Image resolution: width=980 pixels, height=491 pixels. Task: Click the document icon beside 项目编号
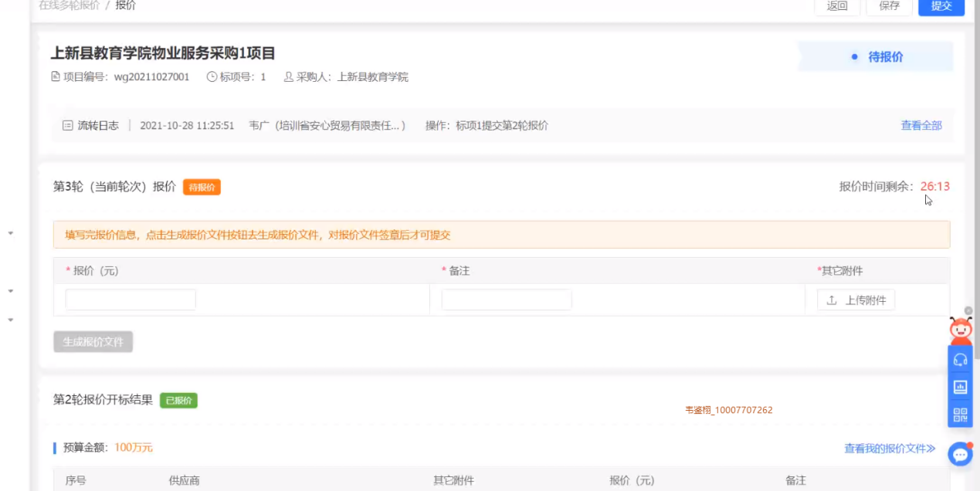(55, 77)
